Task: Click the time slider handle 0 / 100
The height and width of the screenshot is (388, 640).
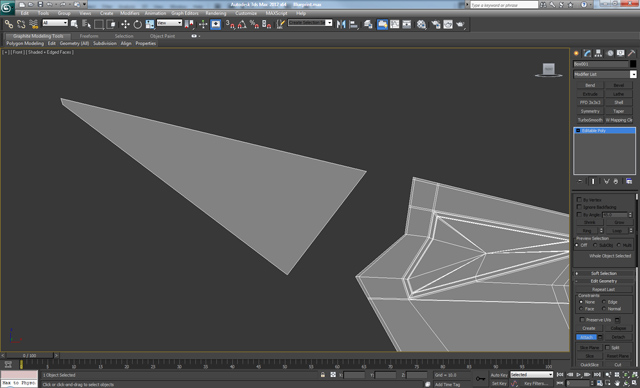Action: point(29,355)
